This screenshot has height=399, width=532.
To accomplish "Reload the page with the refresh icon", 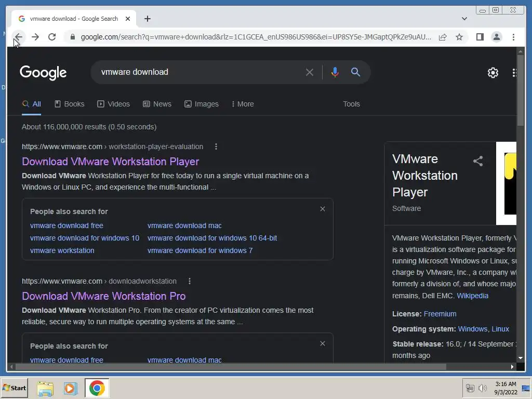I will (x=52, y=37).
